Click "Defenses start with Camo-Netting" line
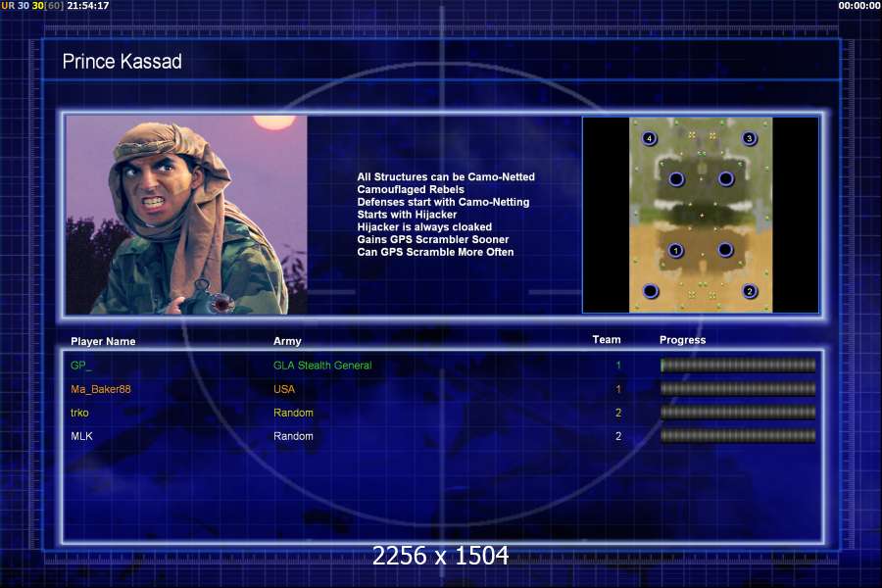 (443, 202)
